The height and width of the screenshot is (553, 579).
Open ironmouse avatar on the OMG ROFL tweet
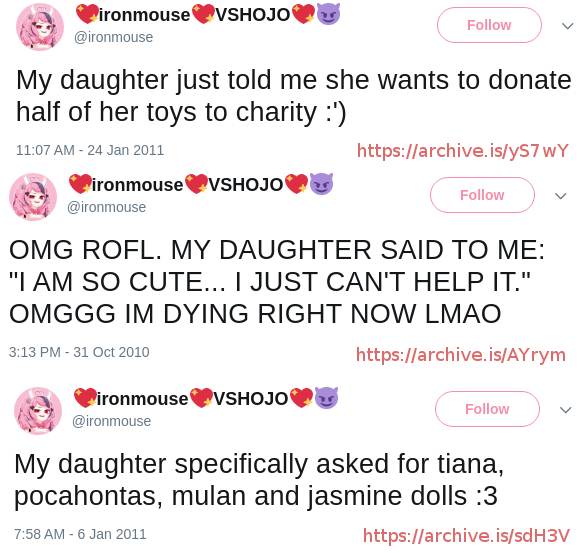tap(33, 196)
